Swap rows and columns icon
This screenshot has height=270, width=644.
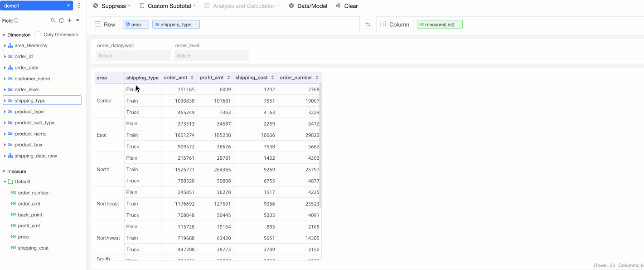coord(368,25)
